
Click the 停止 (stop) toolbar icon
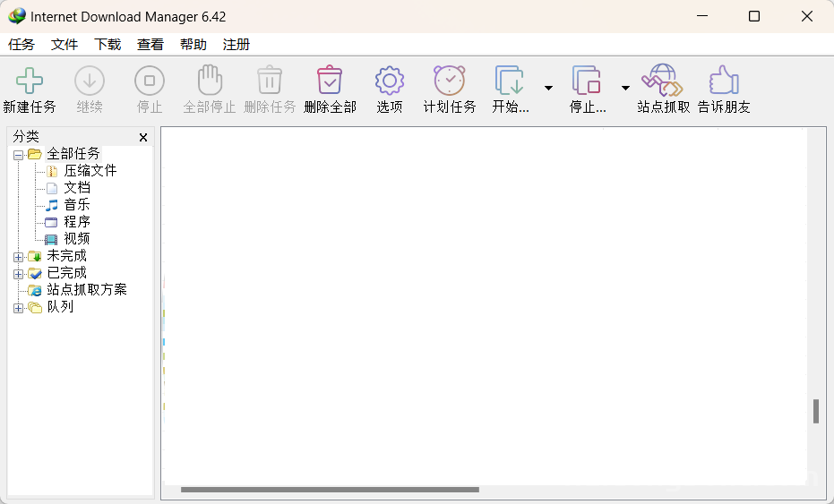(x=150, y=81)
